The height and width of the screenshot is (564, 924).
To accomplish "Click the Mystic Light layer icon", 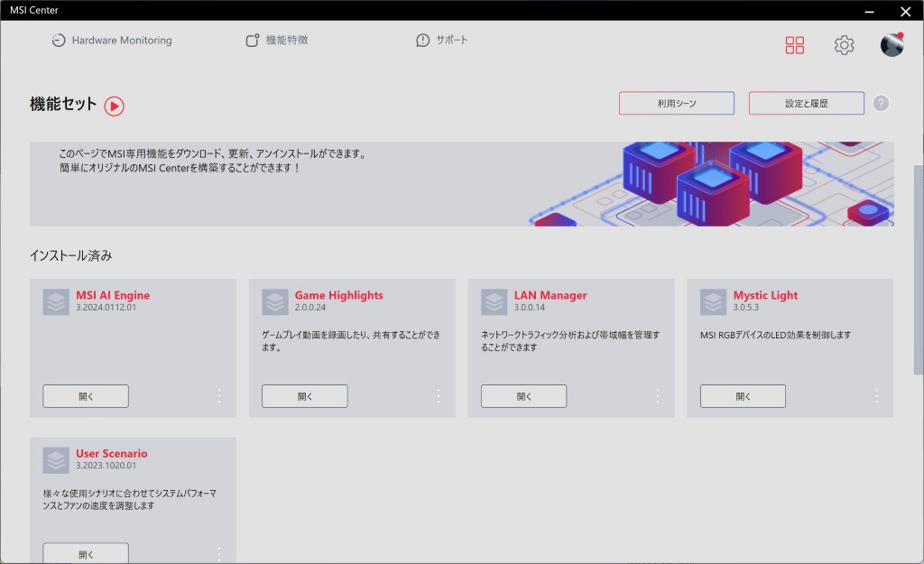I will 714,301.
